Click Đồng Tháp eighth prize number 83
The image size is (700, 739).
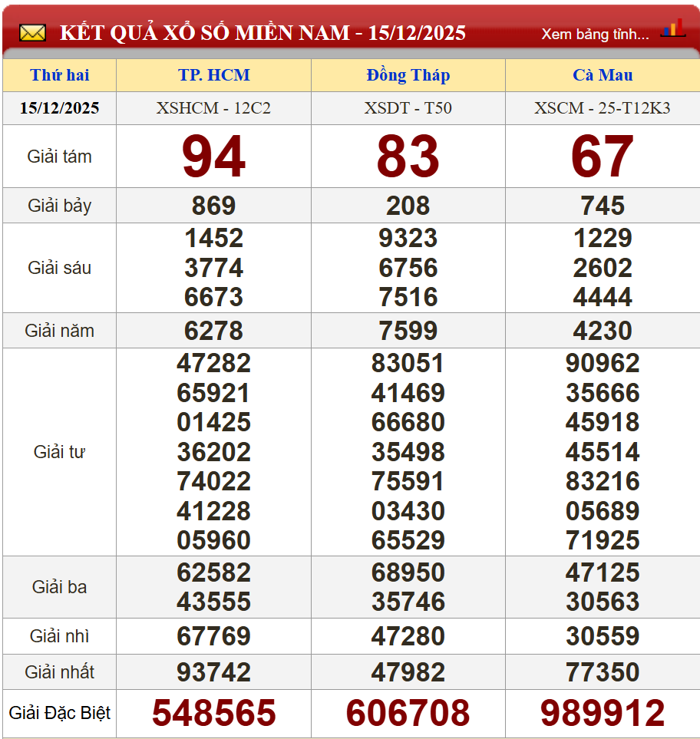click(x=408, y=157)
